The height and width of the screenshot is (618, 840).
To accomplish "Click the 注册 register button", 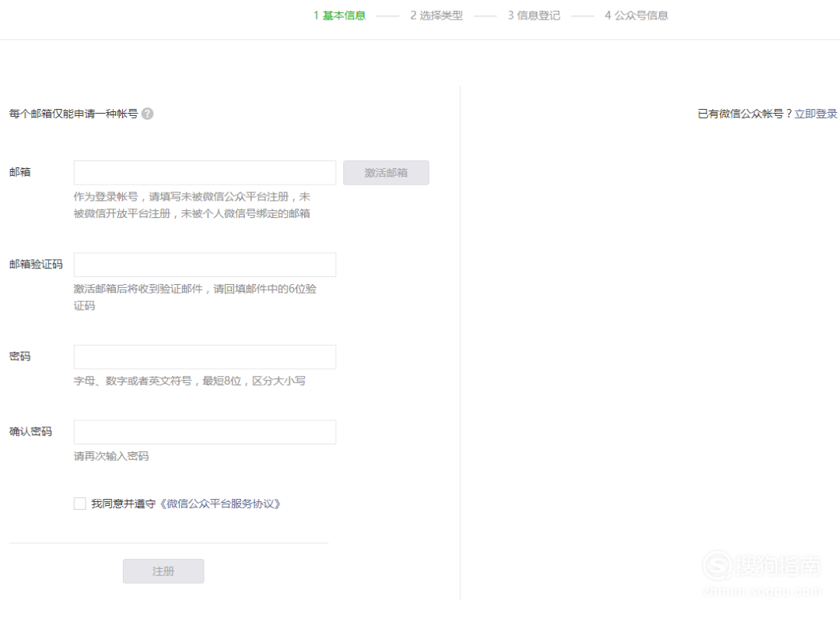I will (163, 571).
